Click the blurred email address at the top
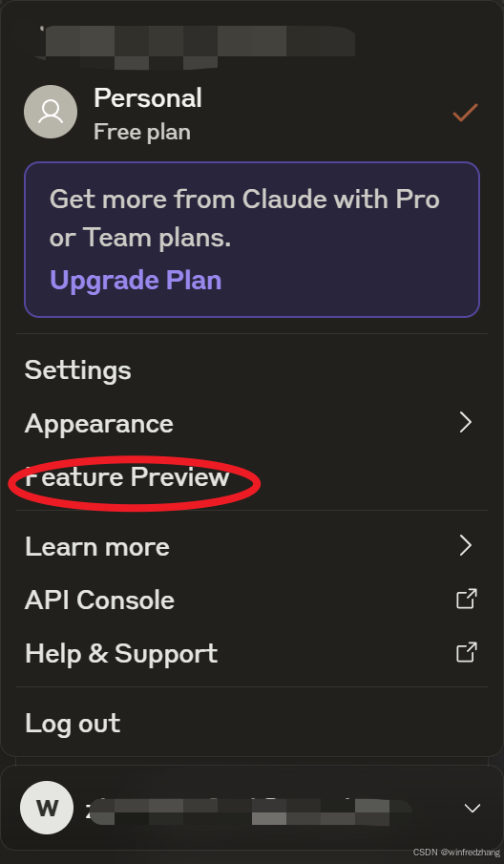504x864 pixels. point(195,46)
